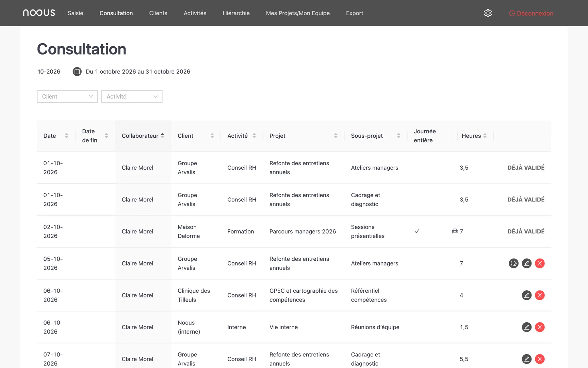The image size is (588, 368).
Task: Click the Déconnexion link
Action: click(x=531, y=13)
